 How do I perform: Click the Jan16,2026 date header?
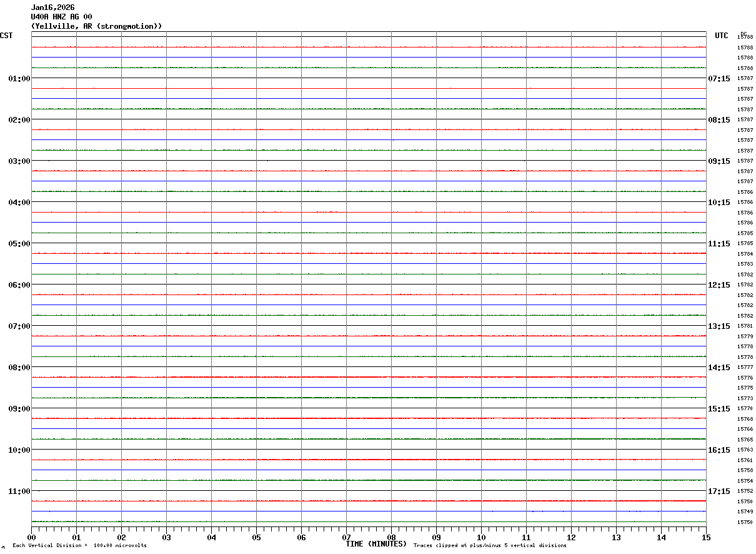pyautogui.click(x=53, y=8)
